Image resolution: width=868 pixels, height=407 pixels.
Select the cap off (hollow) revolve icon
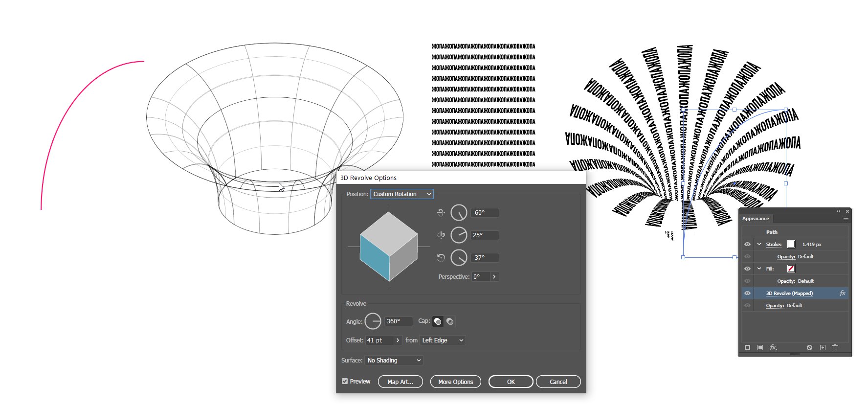pos(450,321)
